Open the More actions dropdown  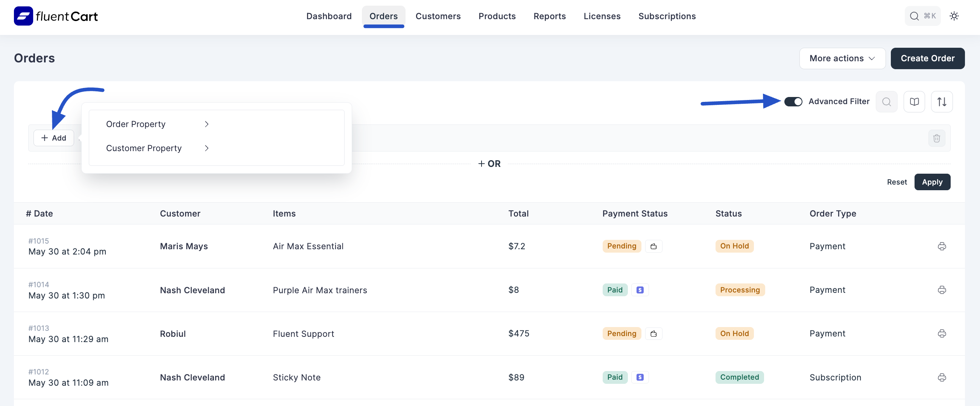[842, 58]
